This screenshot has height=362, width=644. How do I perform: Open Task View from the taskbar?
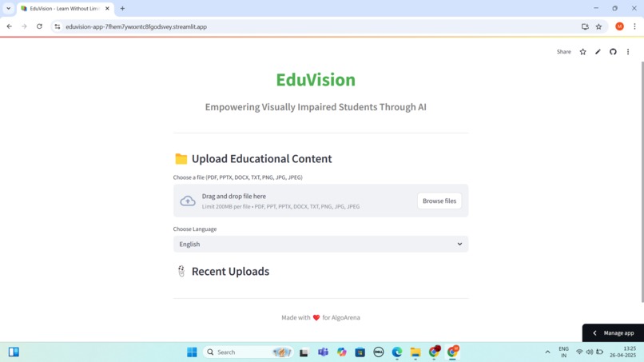coord(304,352)
